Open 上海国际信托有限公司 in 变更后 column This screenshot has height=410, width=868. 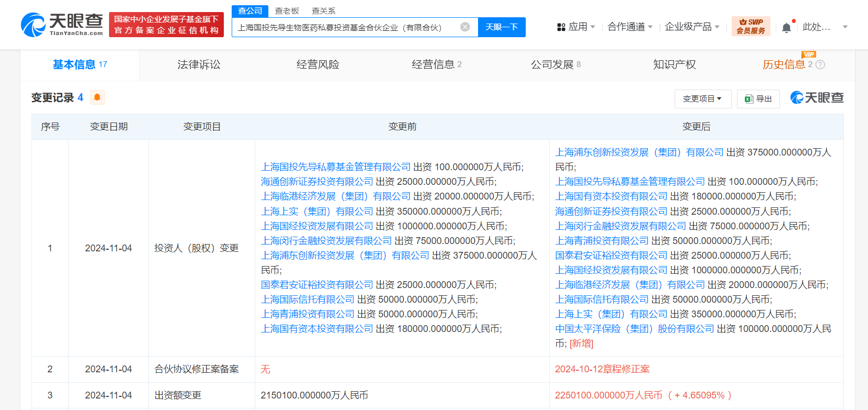coord(602,300)
